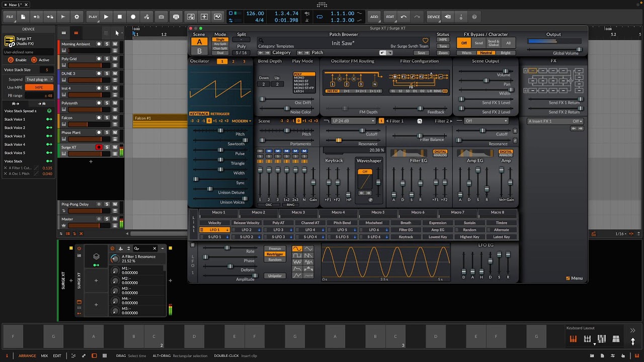Image resolution: width=644 pixels, height=362 pixels.
Task: Click the transport Stop square button
Action: point(120,17)
